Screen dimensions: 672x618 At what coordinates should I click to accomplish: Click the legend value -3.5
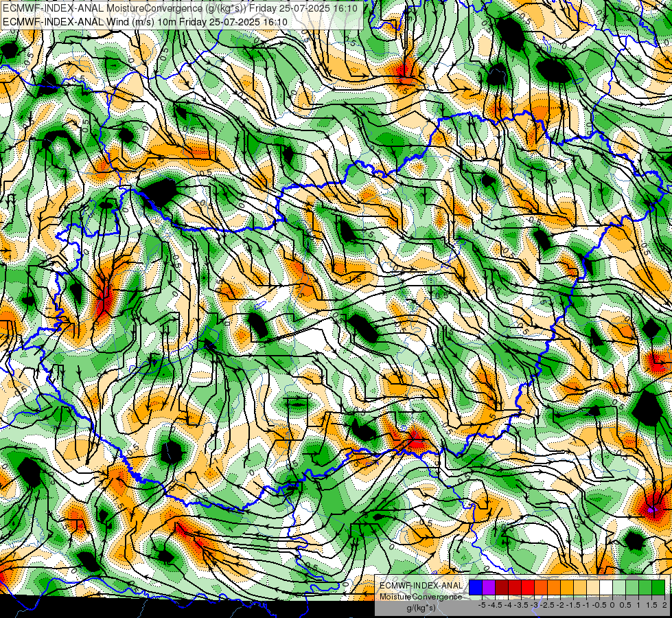tap(521, 605)
